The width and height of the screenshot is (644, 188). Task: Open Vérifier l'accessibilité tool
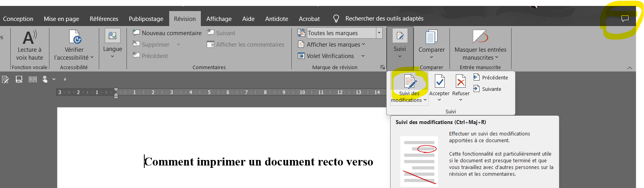(74, 45)
